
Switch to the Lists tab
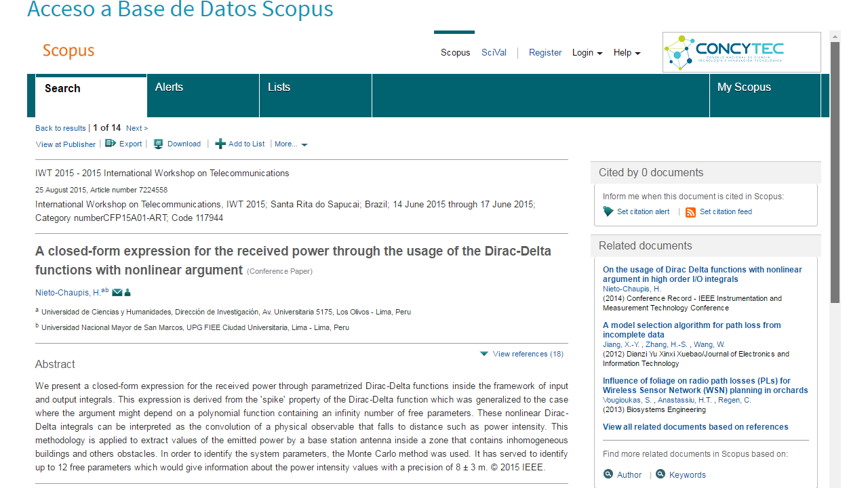(x=315, y=96)
